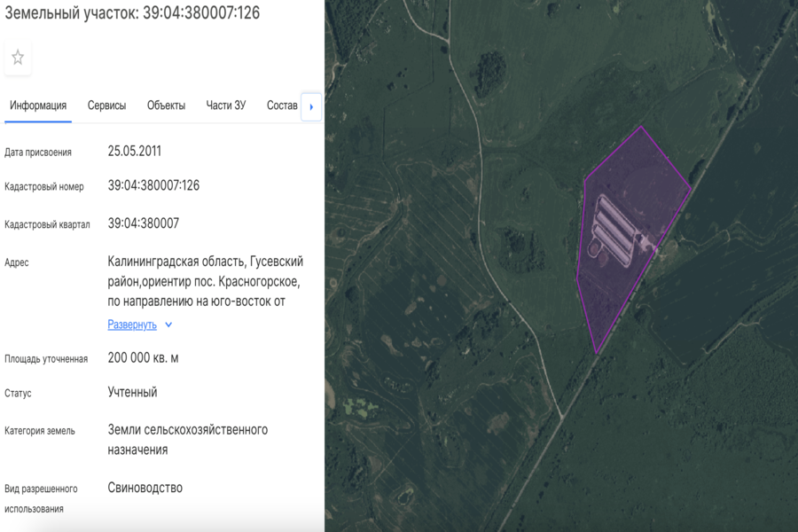This screenshot has height=532, width=798.
Task: Expand the full address via Развернуть
Action: [x=131, y=325]
